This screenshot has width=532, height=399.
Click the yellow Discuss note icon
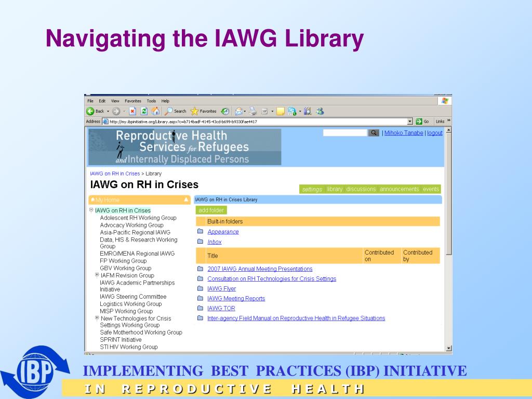(x=280, y=111)
